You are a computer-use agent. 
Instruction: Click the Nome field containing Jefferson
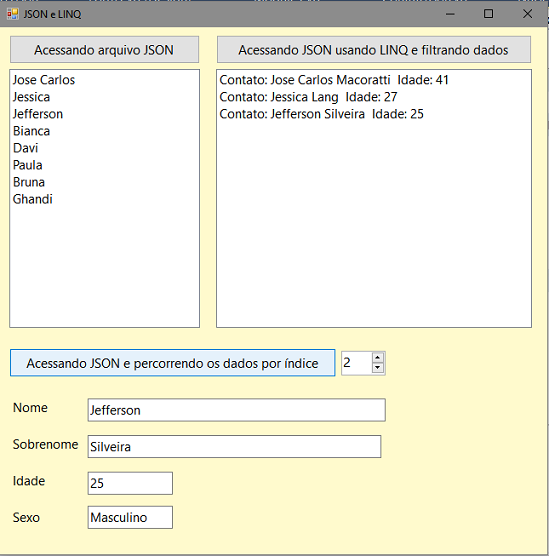[x=237, y=410]
